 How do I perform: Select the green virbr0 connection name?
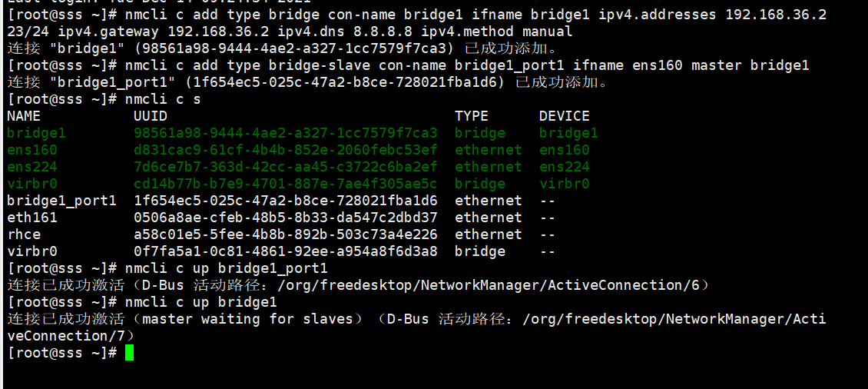(x=32, y=184)
